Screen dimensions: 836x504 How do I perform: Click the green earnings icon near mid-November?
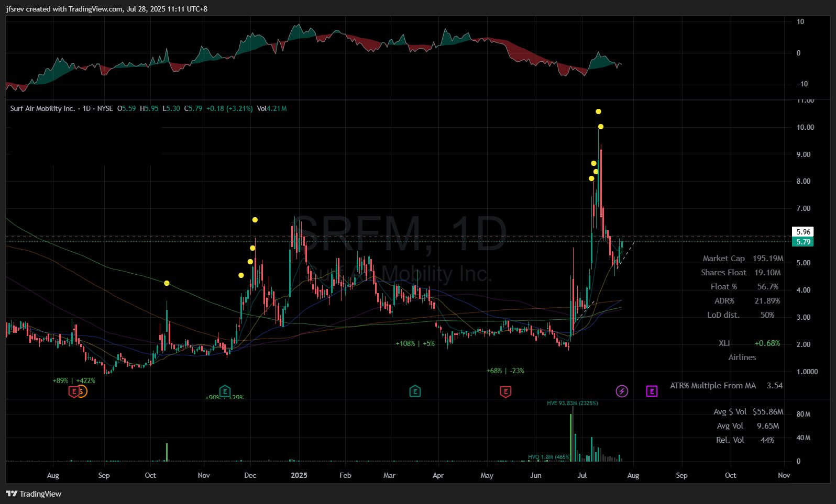[225, 391]
